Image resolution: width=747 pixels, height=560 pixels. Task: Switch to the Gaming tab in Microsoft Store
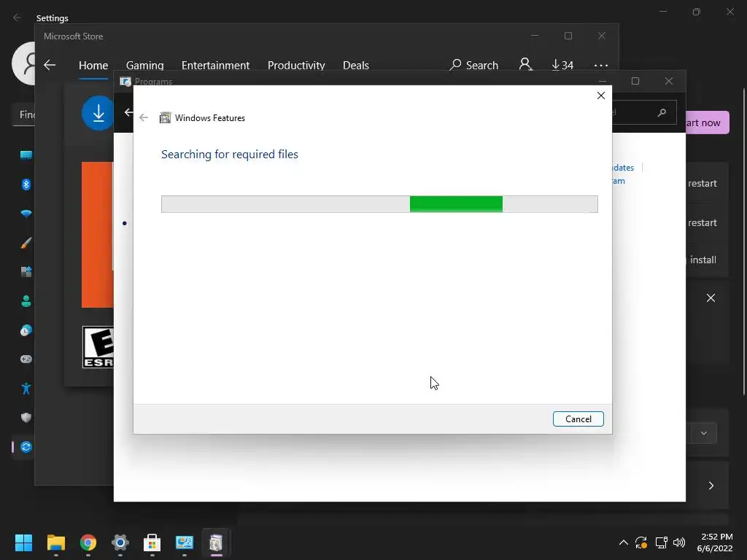[145, 65]
